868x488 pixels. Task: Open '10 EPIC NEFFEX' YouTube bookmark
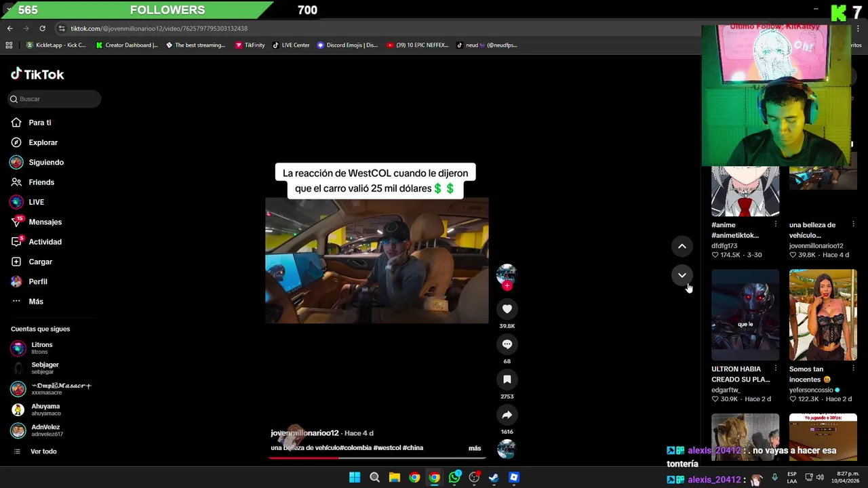point(418,45)
